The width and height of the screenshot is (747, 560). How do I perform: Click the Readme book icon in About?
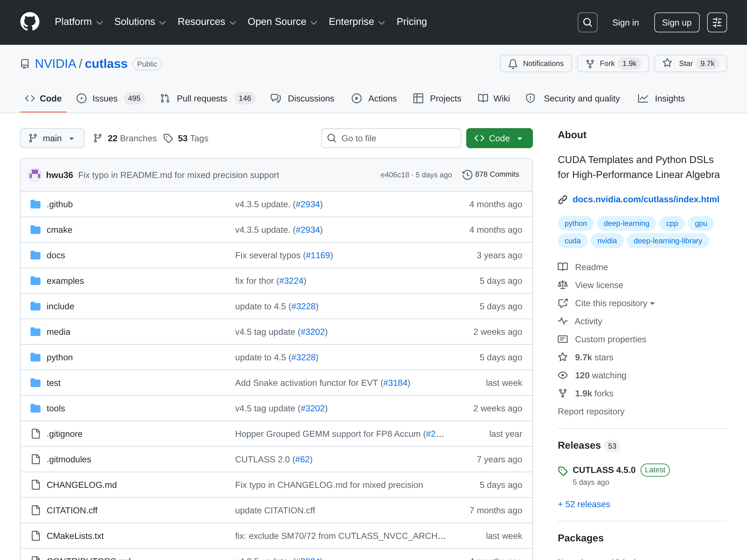tap(563, 267)
